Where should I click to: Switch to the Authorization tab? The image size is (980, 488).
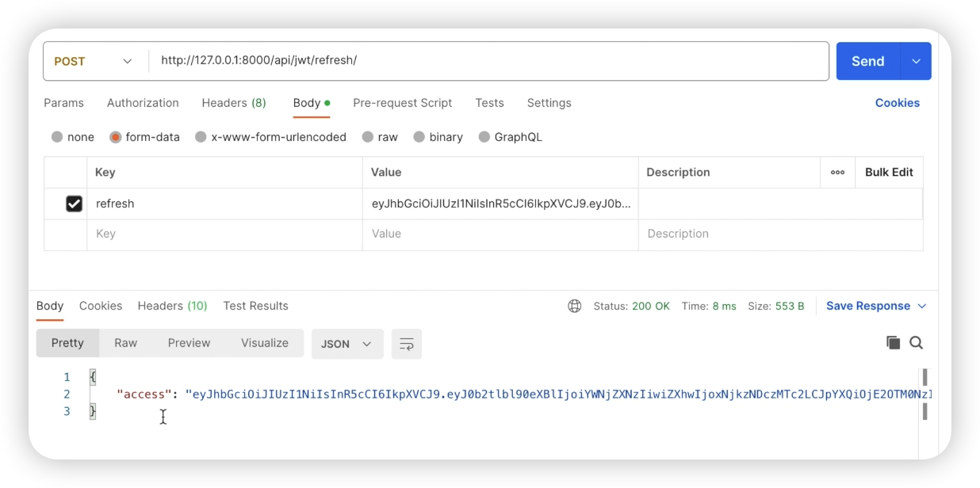143,103
